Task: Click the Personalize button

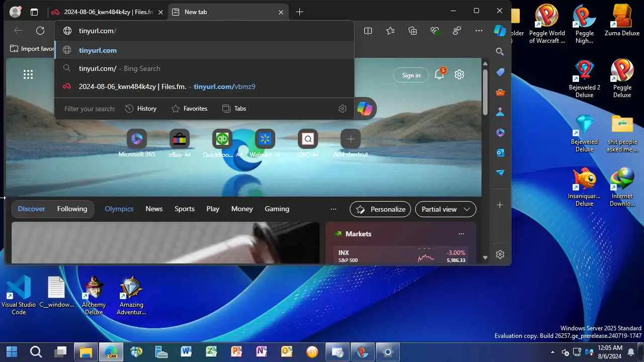Action: tap(380, 209)
